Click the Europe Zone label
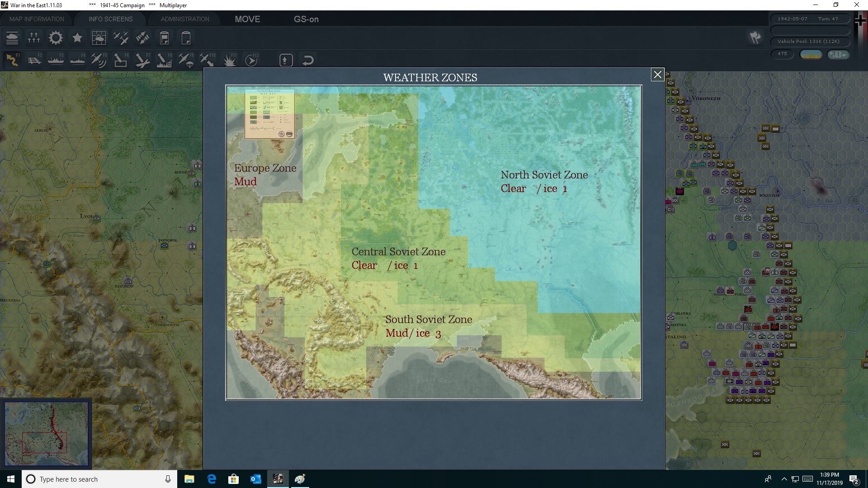 [x=265, y=168]
